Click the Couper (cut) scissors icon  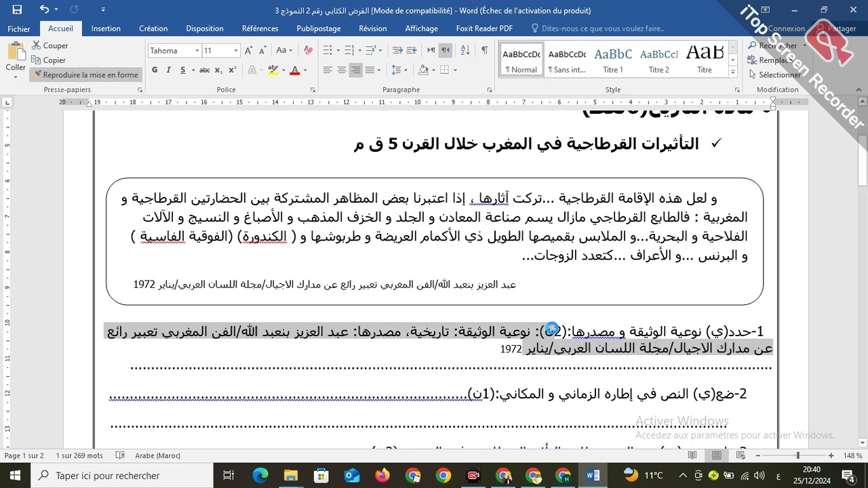pyautogui.click(x=36, y=45)
